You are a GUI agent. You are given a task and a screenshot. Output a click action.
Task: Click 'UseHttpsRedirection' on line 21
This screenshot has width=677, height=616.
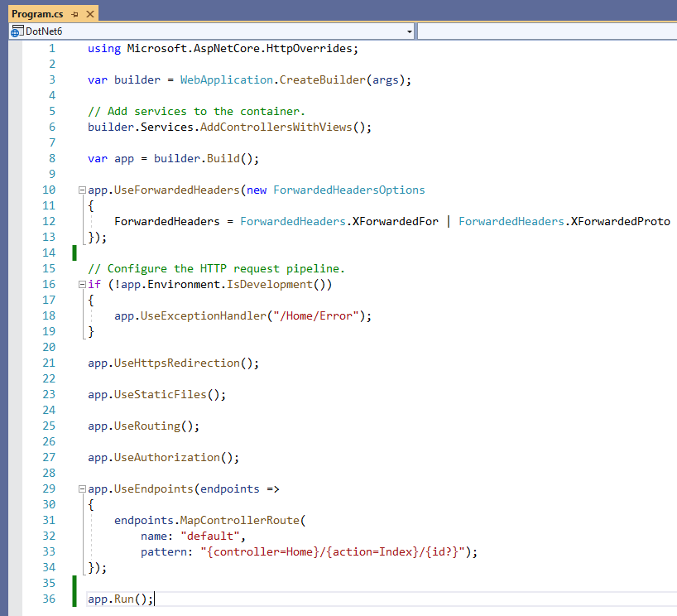point(176,363)
